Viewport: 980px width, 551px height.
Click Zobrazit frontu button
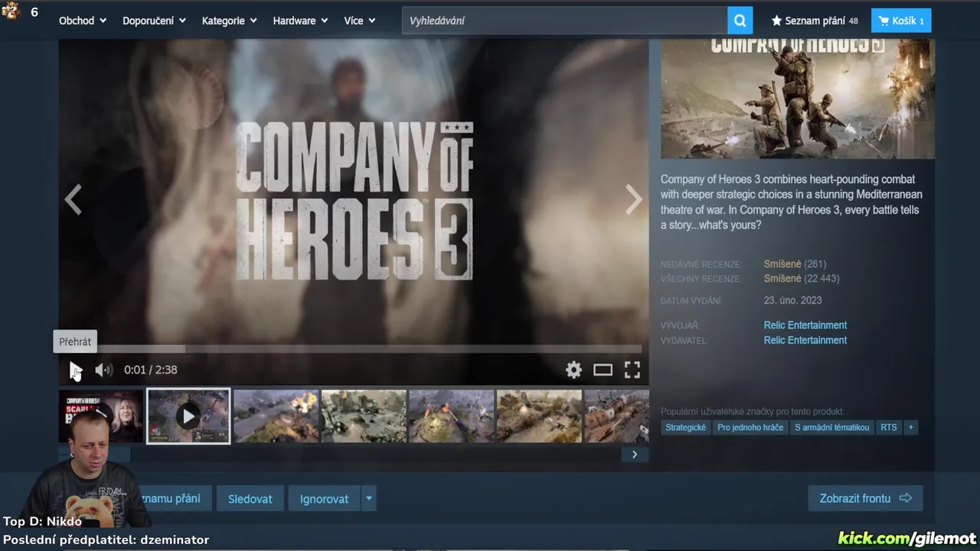click(x=865, y=498)
